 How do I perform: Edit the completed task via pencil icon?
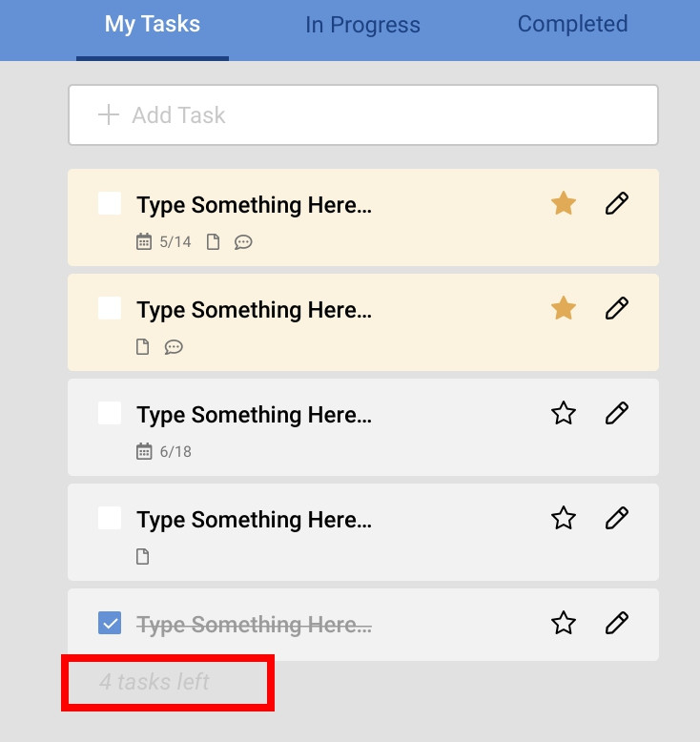[x=617, y=623]
